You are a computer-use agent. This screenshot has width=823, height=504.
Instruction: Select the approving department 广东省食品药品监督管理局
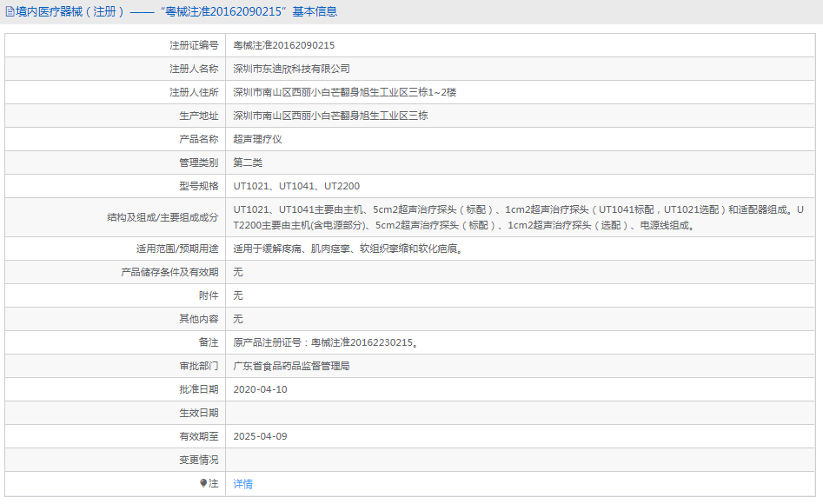[291, 366]
